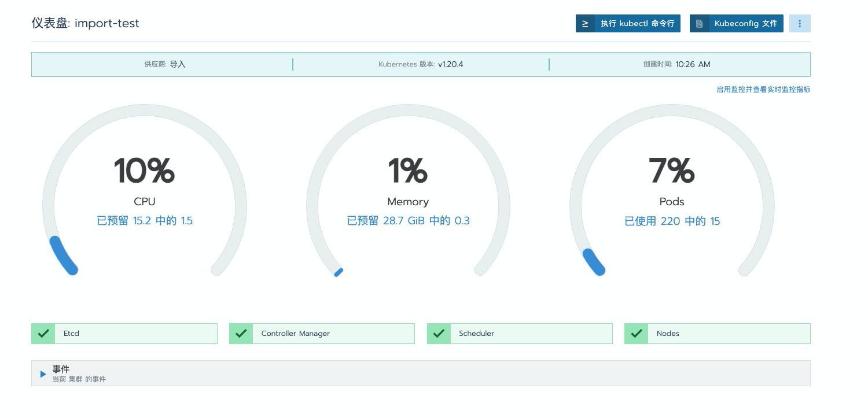Click the Etcd green checkmark icon
Screen dimensions: 868x418
43,334
